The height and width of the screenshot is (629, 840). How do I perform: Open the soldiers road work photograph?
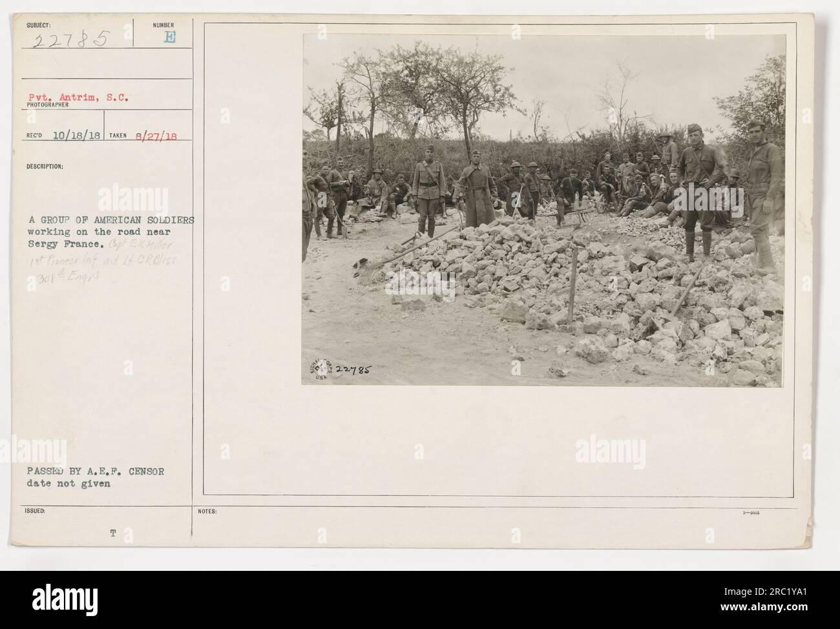pos(543,210)
